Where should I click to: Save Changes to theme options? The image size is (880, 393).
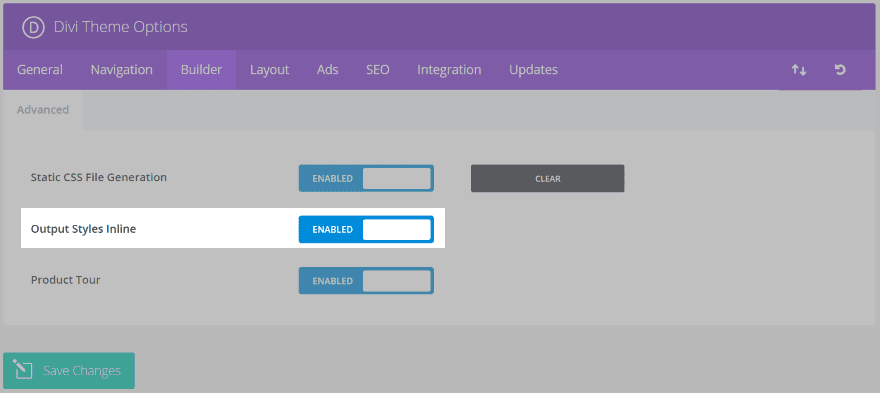(x=69, y=371)
